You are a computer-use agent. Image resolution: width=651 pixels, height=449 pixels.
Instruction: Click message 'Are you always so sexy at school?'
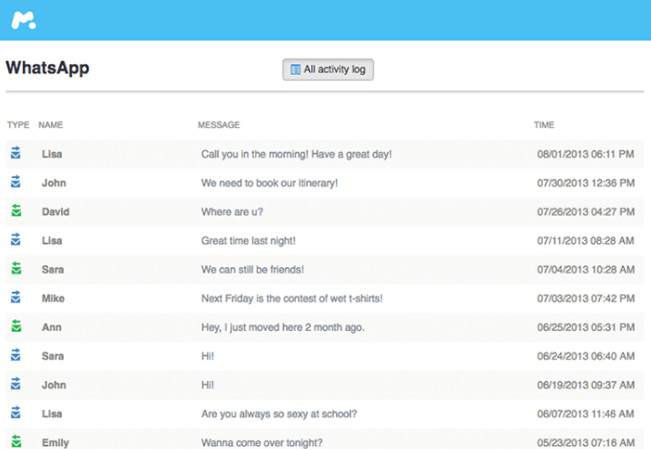[x=279, y=414]
